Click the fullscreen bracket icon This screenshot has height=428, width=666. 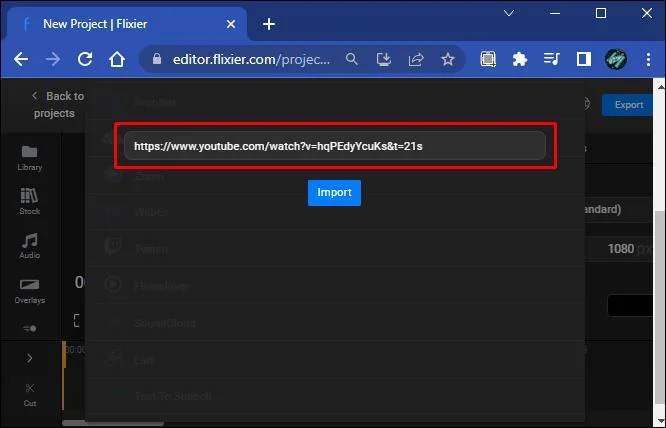(x=76, y=321)
